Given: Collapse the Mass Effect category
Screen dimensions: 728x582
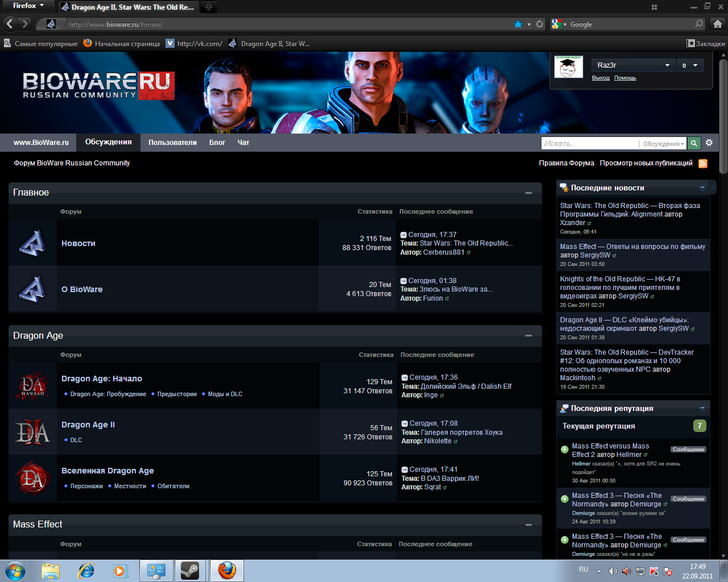Looking at the screenshot, I should (x=528, y=525).
